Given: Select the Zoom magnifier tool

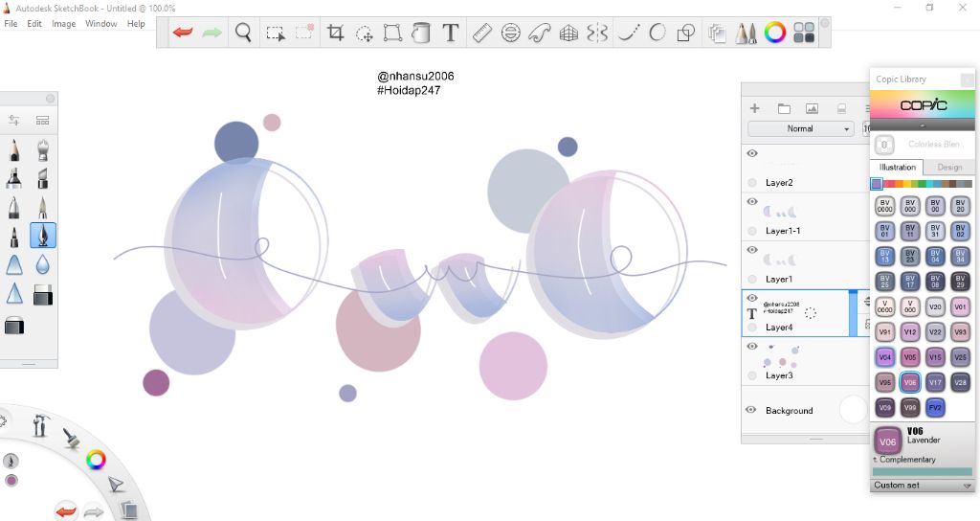Looking at the screenshot, I should (x=243, y=32).
